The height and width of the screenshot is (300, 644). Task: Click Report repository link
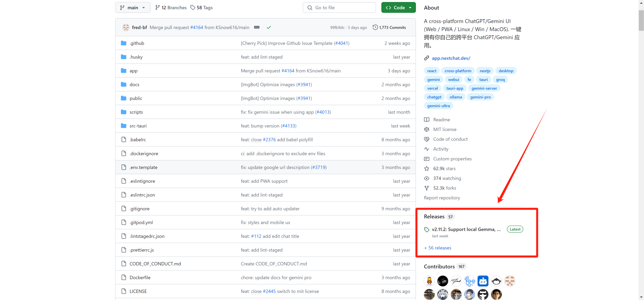coord(442,198)
